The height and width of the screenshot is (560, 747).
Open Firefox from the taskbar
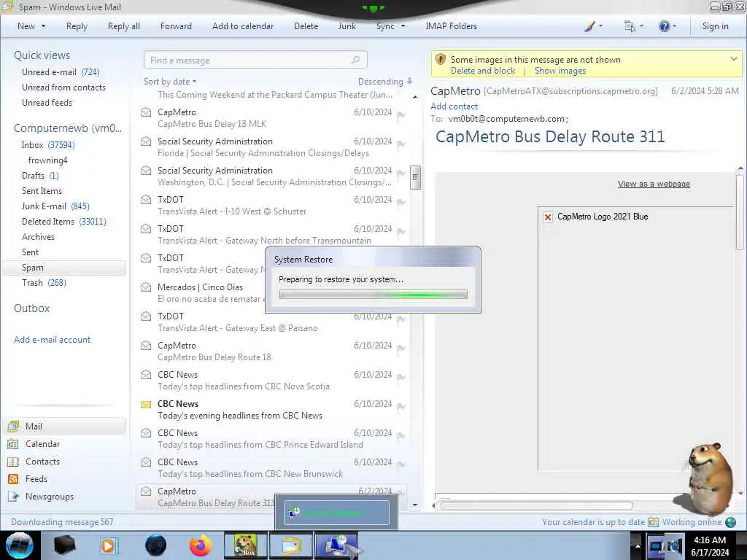(x=201, y=545)
